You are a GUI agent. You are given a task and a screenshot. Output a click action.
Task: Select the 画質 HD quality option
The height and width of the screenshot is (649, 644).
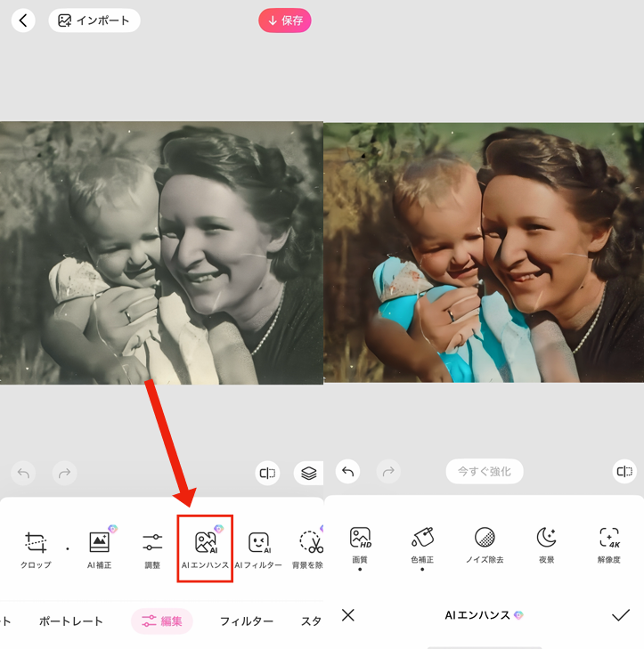360,544
